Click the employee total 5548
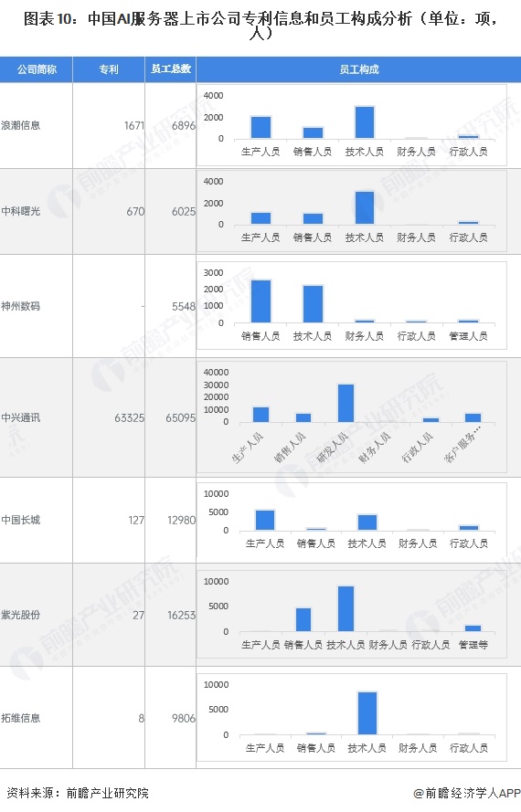This screenshot has height=812, width=521. [x=184, y=306]
